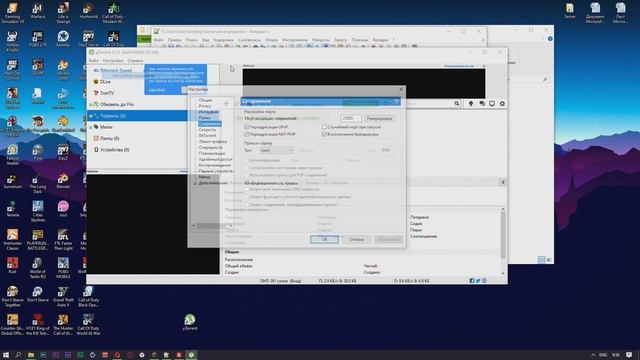
Task: Select Privacy in settings tree
Action: tap(205, 106)
